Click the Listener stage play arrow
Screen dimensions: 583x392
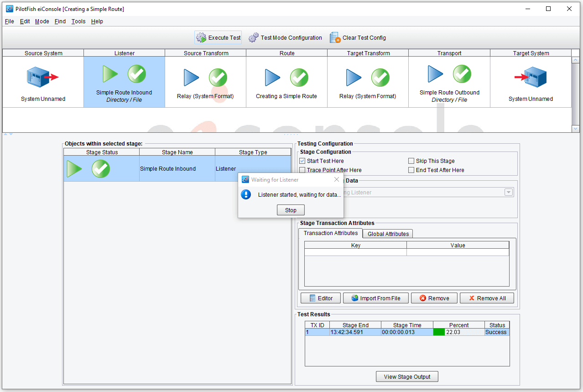[110, 73]
